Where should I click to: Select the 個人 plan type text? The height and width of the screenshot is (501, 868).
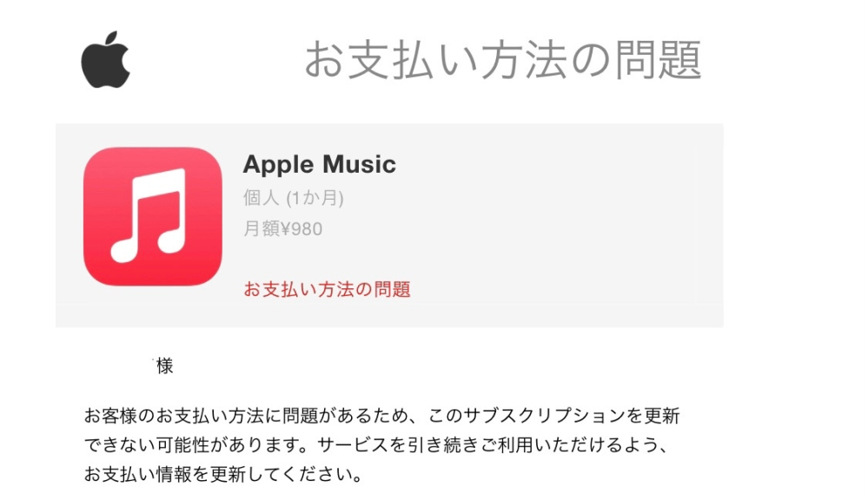(262, 197)
